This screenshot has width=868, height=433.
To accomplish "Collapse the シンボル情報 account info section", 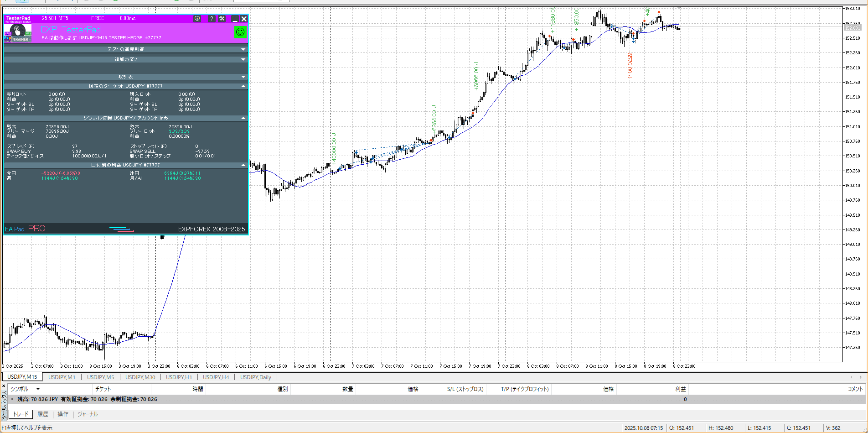I will tap(243, 118).
